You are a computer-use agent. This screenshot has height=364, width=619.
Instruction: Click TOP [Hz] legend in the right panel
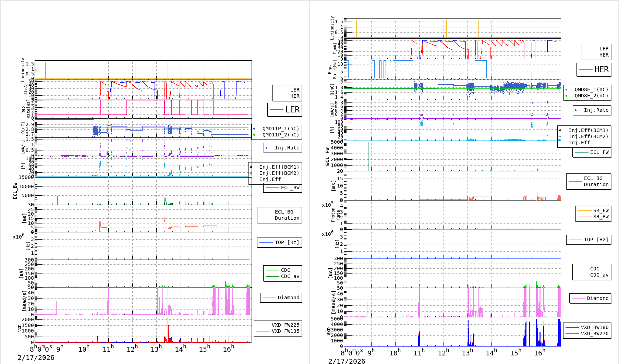(596, 240)
